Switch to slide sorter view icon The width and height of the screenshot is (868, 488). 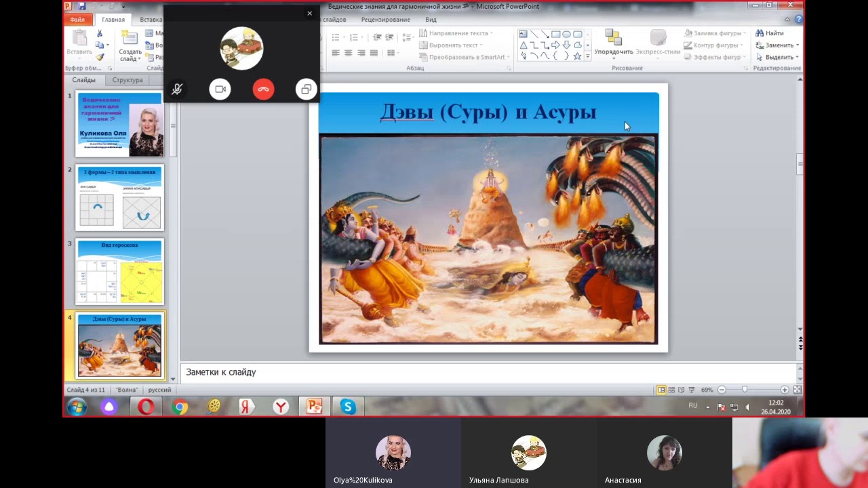pyautogui.click(x=671, y=390)
